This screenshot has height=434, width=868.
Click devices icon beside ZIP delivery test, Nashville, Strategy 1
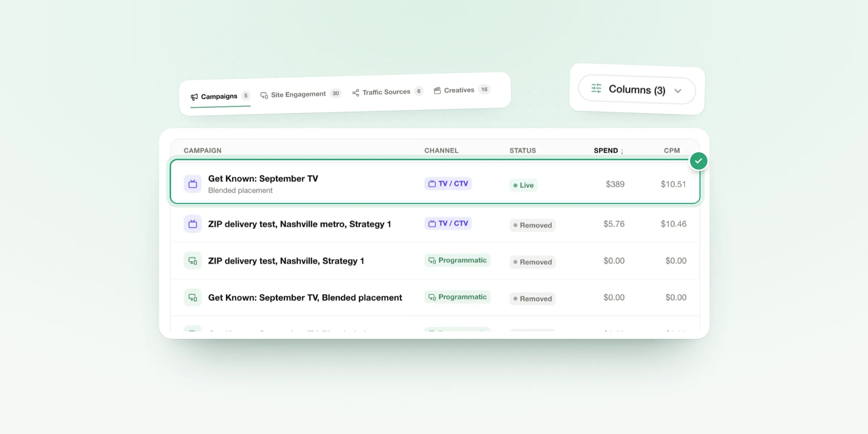pos(193,261)
